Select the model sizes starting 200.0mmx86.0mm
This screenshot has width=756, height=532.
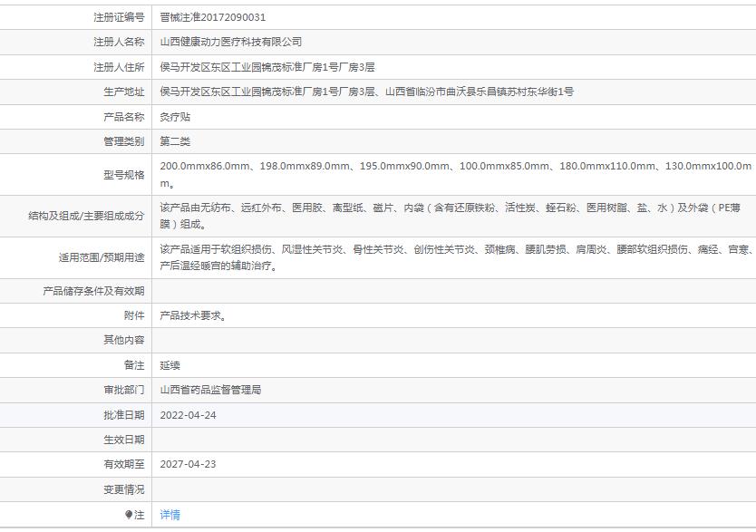(456, 174)
